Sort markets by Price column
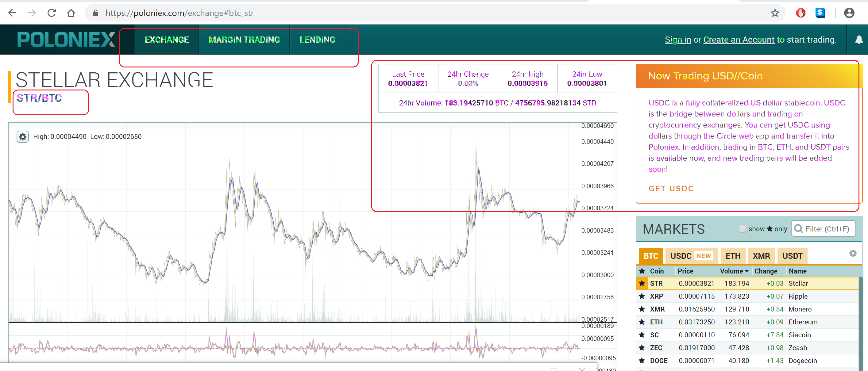 coord(685,271)
